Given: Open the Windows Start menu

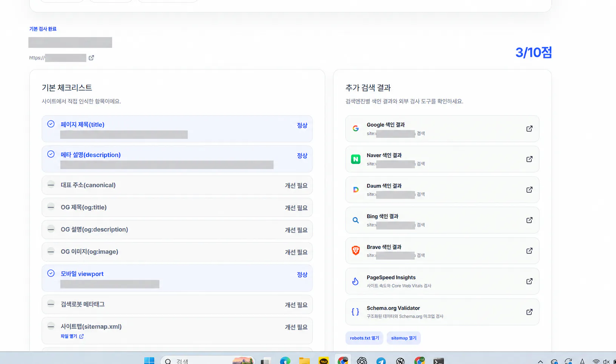Looking at the screenshot, I should tap(149, 361).
